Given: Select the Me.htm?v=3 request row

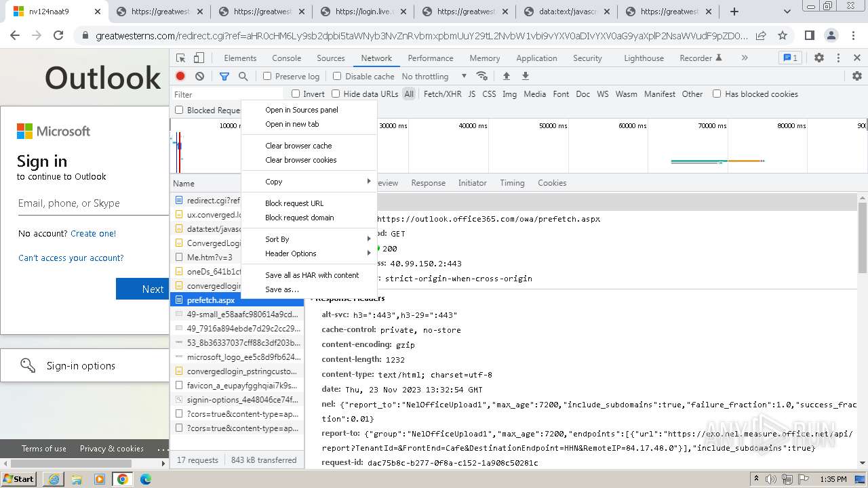Looking at the screenshot, I should pyautogui.click(x=237, y=258).
